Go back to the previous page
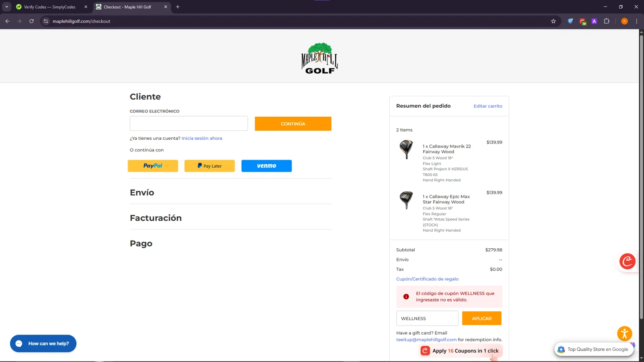This screenshot has height=362, width=644. click(7, 21)
